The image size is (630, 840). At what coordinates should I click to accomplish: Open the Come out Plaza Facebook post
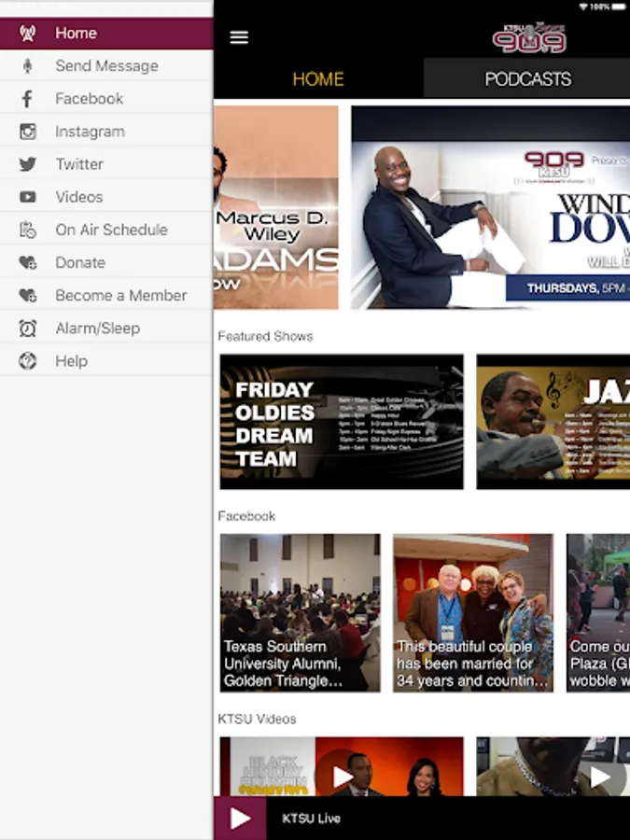click(x=598, y=613)
